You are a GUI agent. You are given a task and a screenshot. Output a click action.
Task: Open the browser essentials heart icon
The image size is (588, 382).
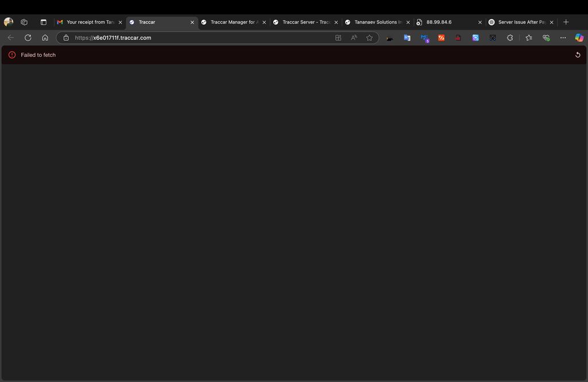tap(546, 37)
